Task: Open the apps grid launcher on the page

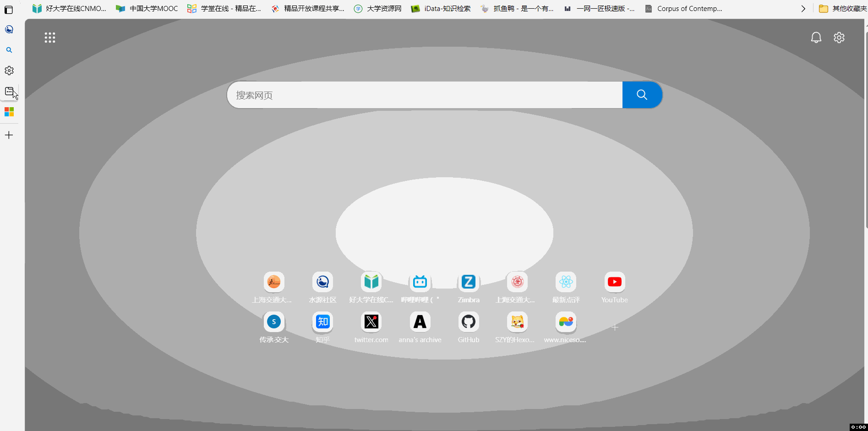Action: point(50,38)
